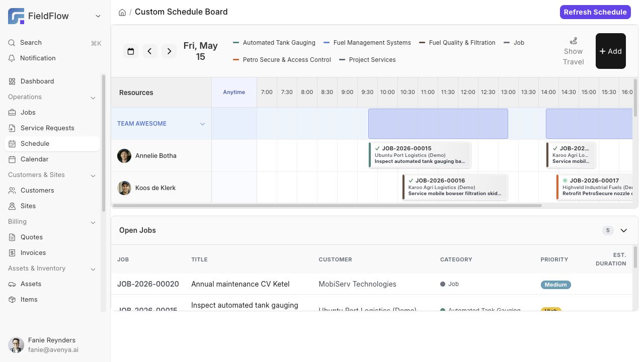This screenshot has height=362, width=644.
Task: Click the Assets icon in sidebar
Action: (x=13, y=284)
